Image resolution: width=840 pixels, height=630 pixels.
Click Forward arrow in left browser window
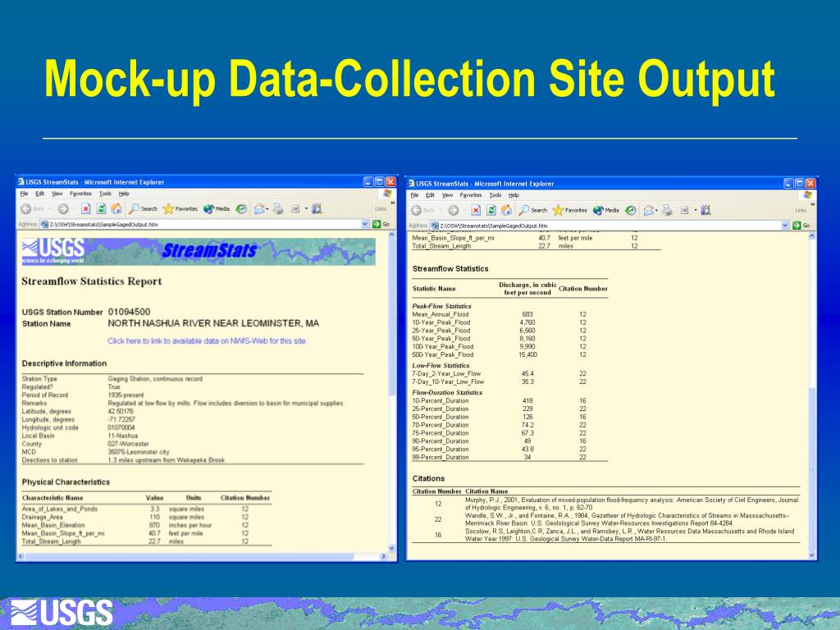tap(62, 209)
